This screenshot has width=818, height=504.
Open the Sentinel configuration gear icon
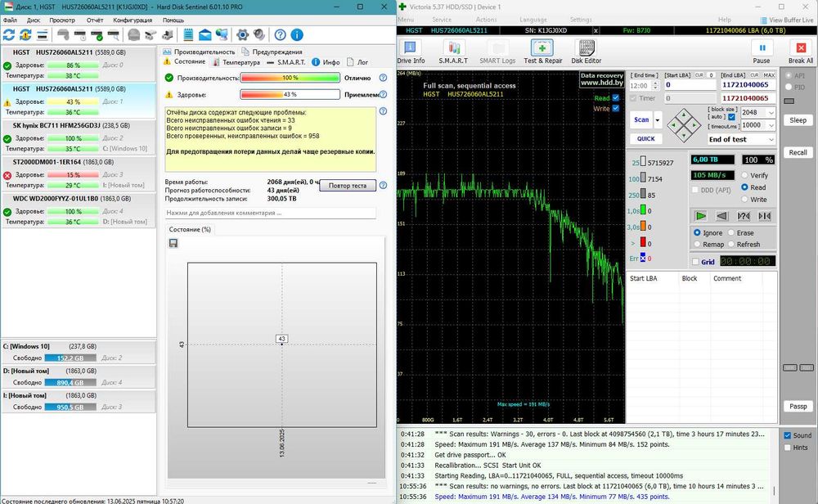point(242,35)
